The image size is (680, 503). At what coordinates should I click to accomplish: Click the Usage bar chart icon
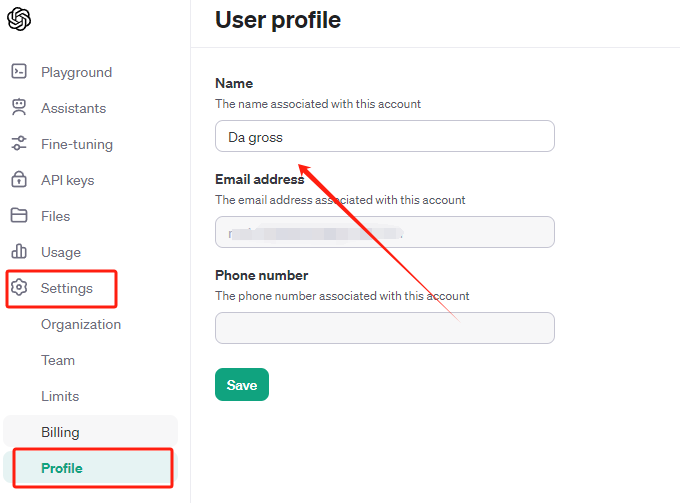[19, 251]
